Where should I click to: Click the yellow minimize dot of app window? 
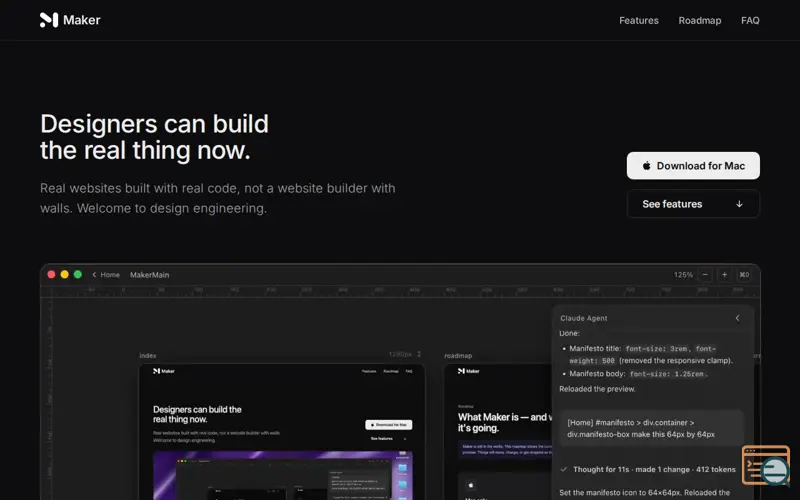65,274
